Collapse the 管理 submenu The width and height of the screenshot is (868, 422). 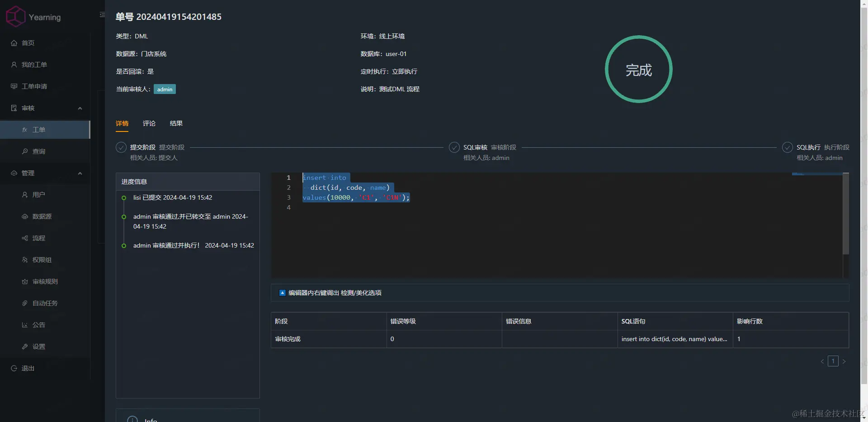(x=80, y=173)
